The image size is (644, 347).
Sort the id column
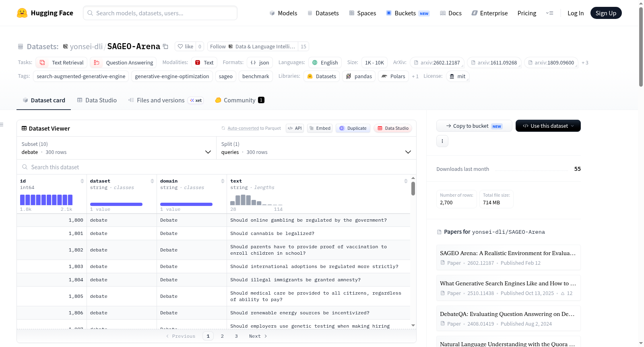82,181
